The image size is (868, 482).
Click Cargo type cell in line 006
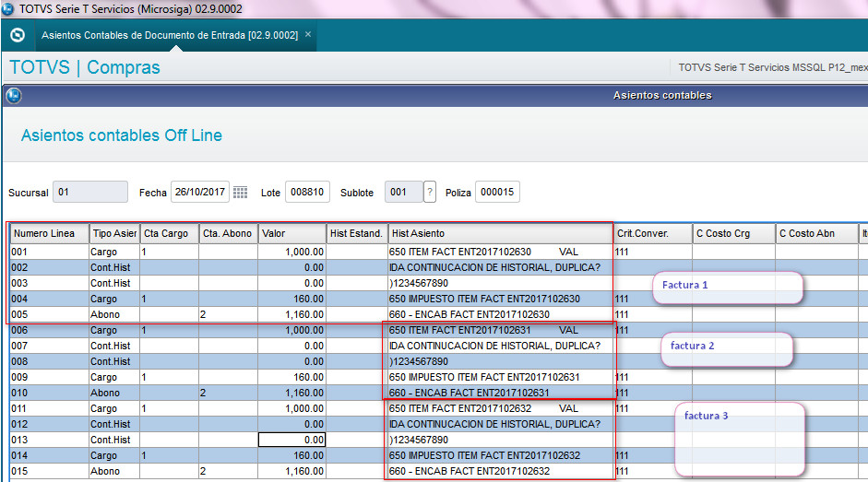tap(114, 330)
